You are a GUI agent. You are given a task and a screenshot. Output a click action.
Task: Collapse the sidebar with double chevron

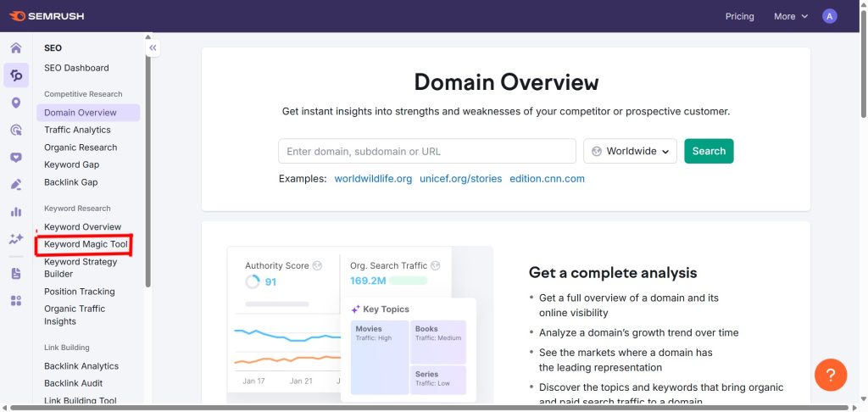(153, 48)
